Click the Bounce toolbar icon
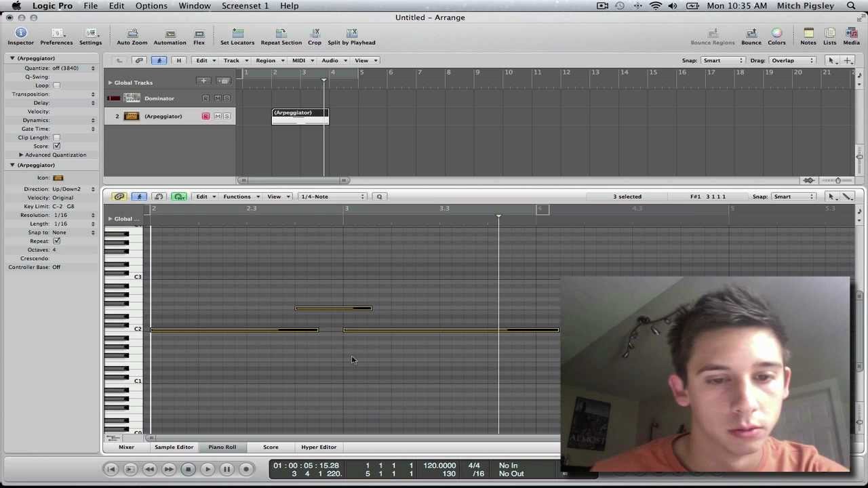Image resolution: width=868 pixels, height=488 pixels. (751, 33)
